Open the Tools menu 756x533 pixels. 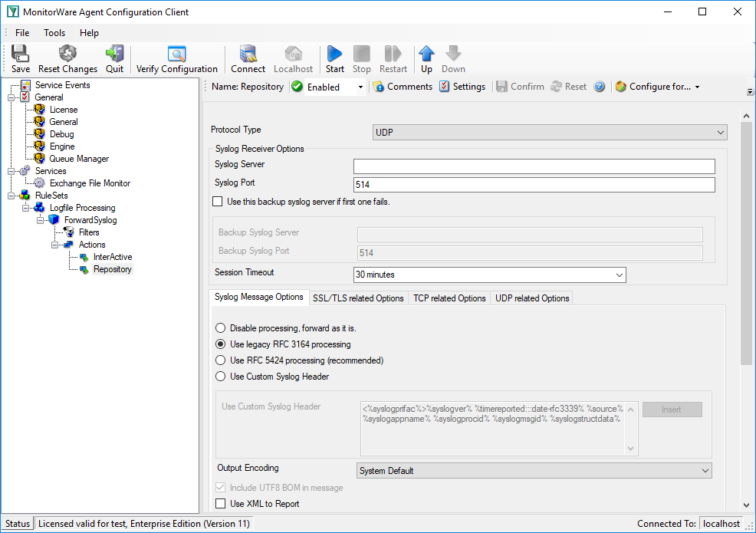(x=54, y=33)
